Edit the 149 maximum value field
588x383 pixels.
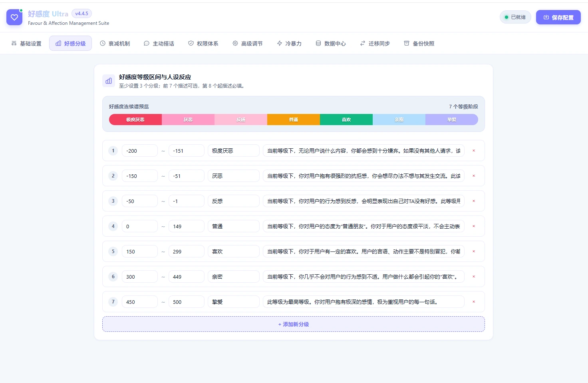click(187, 226)
